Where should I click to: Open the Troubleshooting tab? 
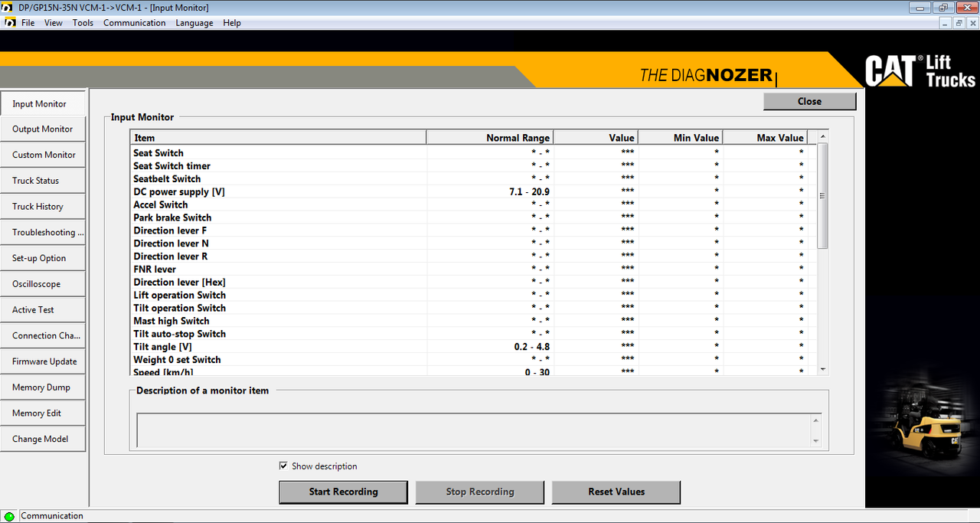click(43, 232)
